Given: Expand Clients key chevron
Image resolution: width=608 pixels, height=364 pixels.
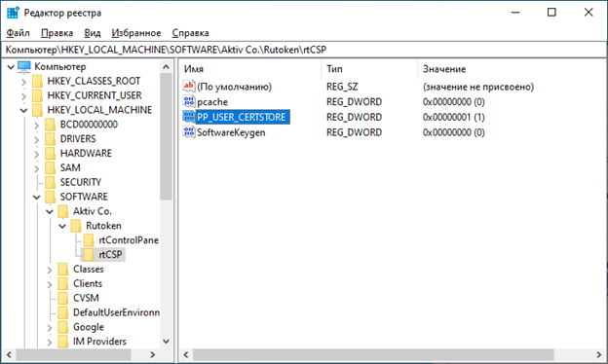Looking at the screenshot, I should click(x=50, y=284).
